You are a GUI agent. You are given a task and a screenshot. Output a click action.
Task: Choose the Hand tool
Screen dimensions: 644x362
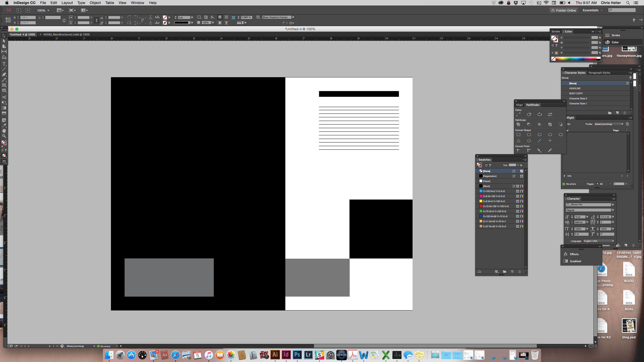(4, 131)
